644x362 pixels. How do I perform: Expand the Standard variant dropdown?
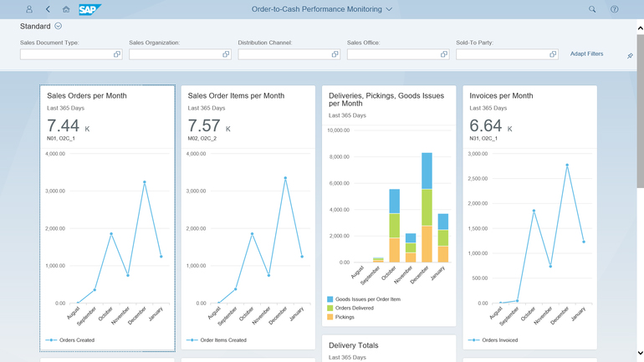click(x=59, y=26)
